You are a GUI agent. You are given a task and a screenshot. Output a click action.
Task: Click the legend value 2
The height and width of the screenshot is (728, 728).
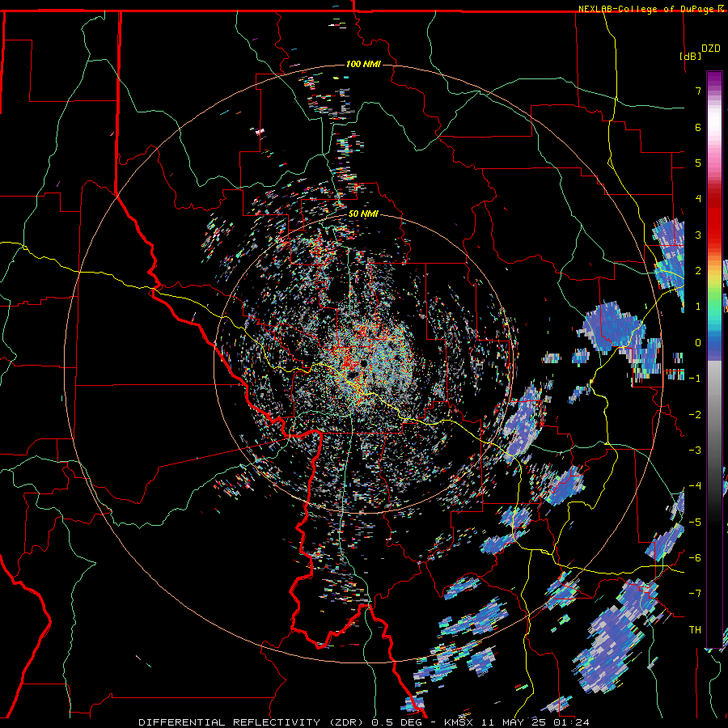698,270
